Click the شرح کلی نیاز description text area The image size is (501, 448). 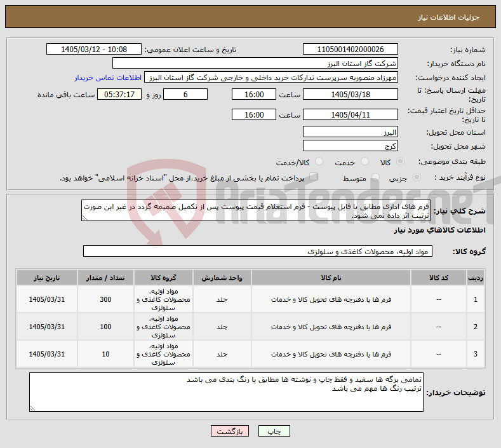click(x=256, y=210)
